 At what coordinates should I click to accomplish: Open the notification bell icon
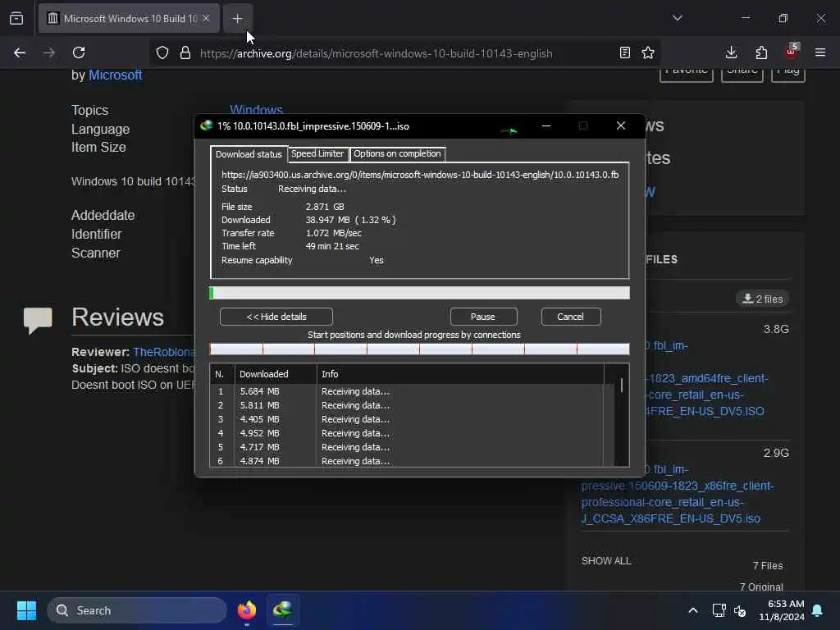tap(818, 610)
